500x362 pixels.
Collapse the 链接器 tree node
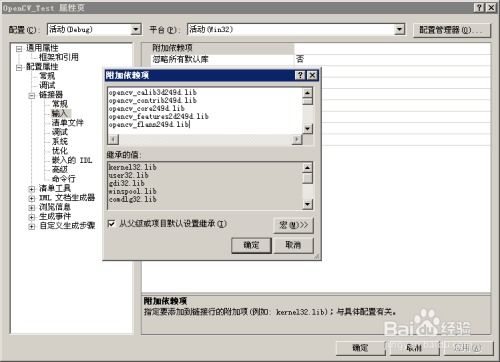tap(32, 96)
